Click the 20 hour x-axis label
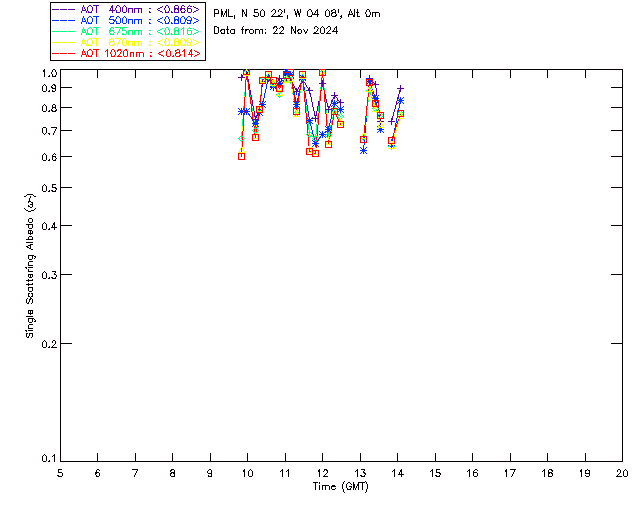Viewport: 640px width, 512px height. [x=622, y=473]
